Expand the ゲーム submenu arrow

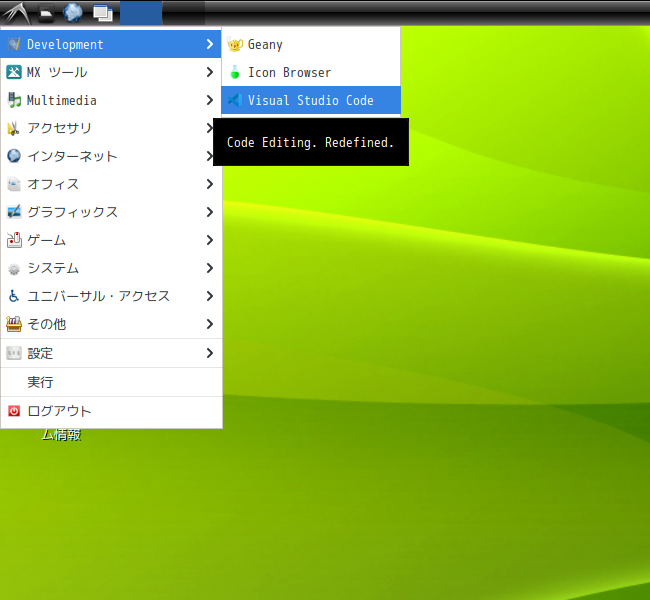[x=210, y=240]
